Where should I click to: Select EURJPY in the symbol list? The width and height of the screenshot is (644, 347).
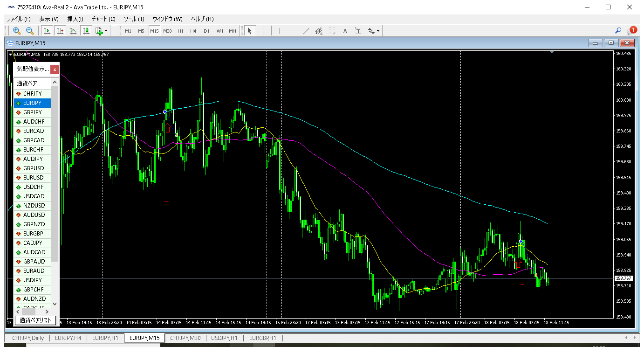32,103
